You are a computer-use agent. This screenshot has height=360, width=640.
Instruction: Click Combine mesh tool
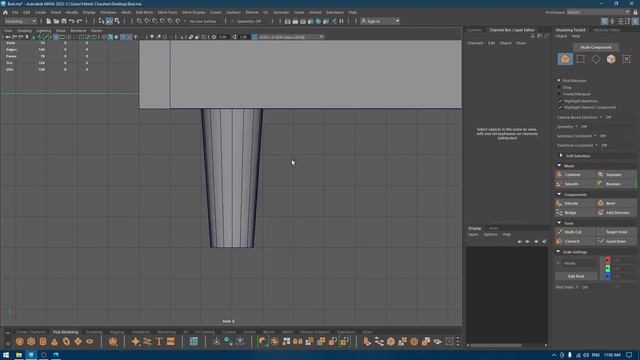pos(575,175)
